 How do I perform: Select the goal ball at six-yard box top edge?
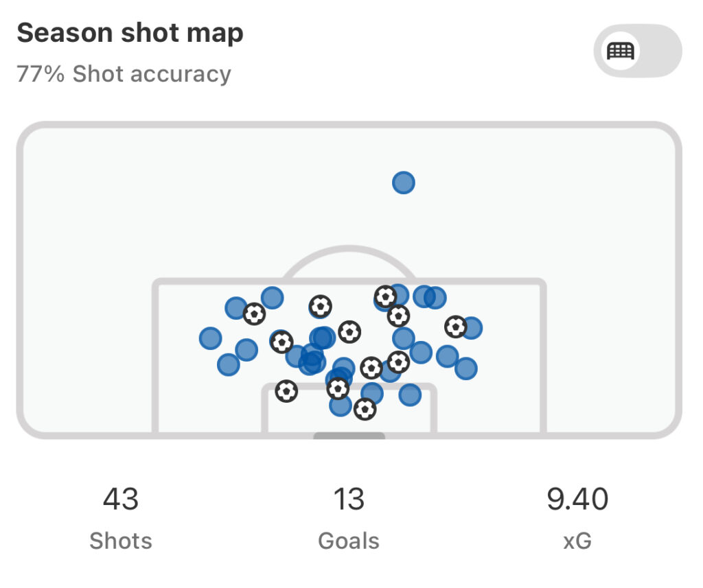[x=338, y=388]
